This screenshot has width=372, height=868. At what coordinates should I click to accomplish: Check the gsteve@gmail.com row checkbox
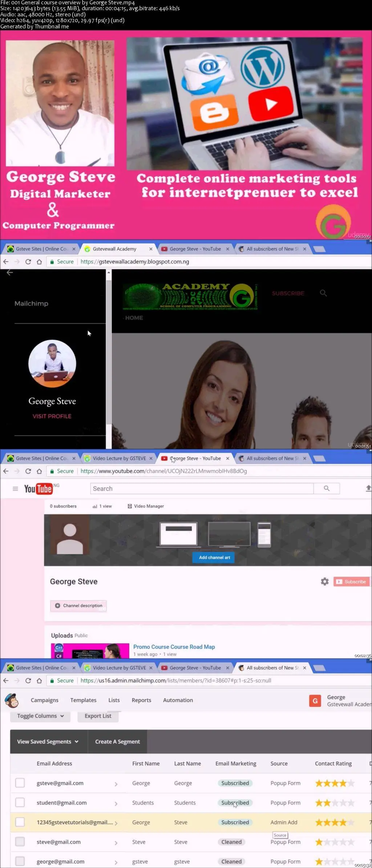20,783
